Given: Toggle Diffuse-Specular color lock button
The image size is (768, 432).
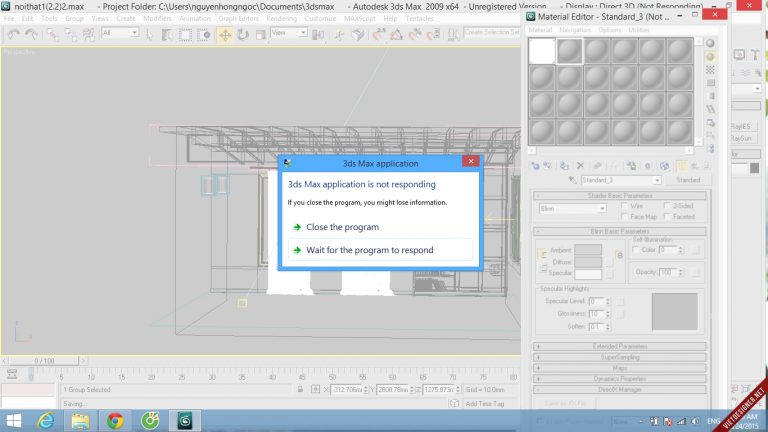Looking at the screenshot, I should (x=543, y=267).
